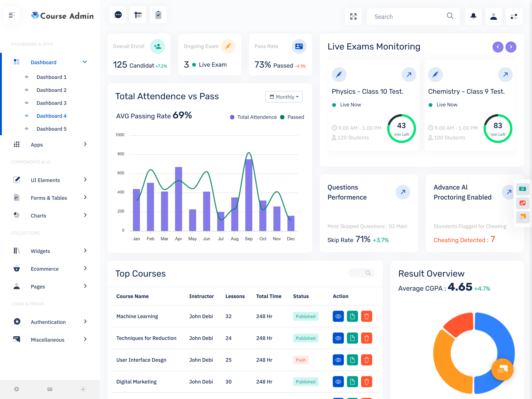The image size is (532, 399).
Task: Click the orange chat icon on right edge
Action: (522, 217)
